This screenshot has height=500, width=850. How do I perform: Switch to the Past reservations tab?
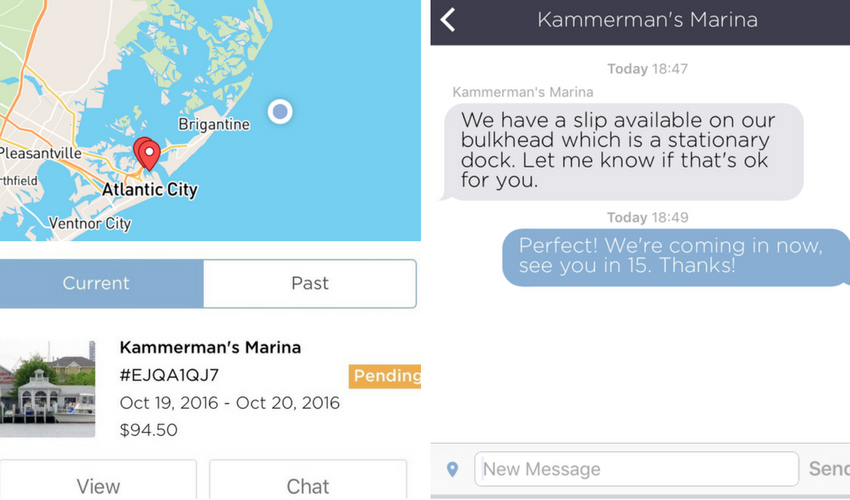(x=310, y=284)
